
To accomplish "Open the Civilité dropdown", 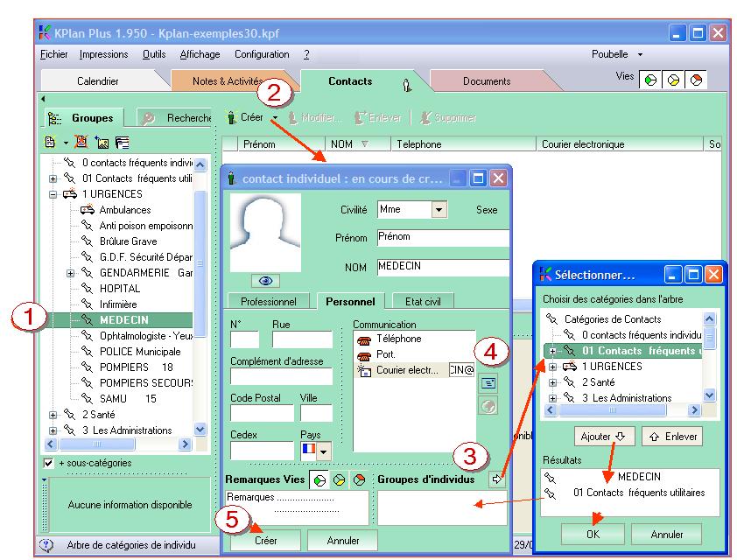I will 439,210.
